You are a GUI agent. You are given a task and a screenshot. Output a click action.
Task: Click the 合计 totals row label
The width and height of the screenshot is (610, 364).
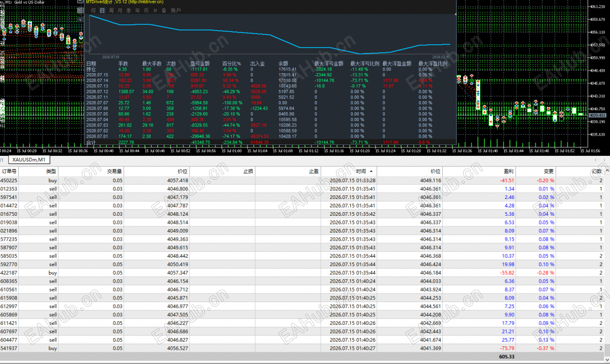[x=91, y=142]
